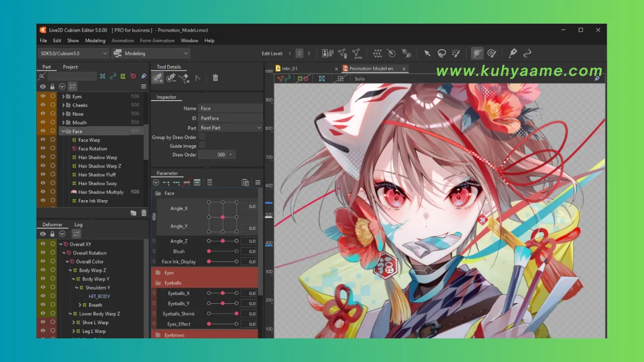Image resolution: width=644 pixels, height=362 pixels.
Task: Toggle visibility of the Nose part
Action: coord(43,114)
